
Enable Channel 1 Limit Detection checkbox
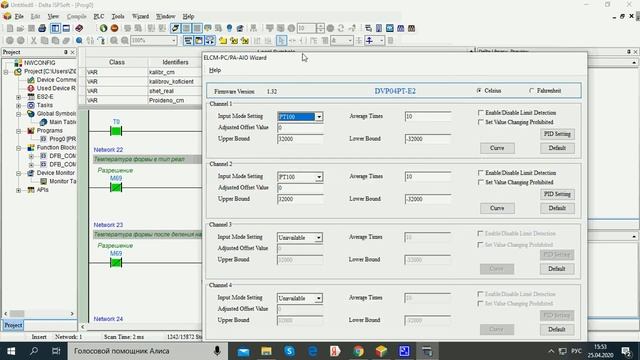(480, 113)
